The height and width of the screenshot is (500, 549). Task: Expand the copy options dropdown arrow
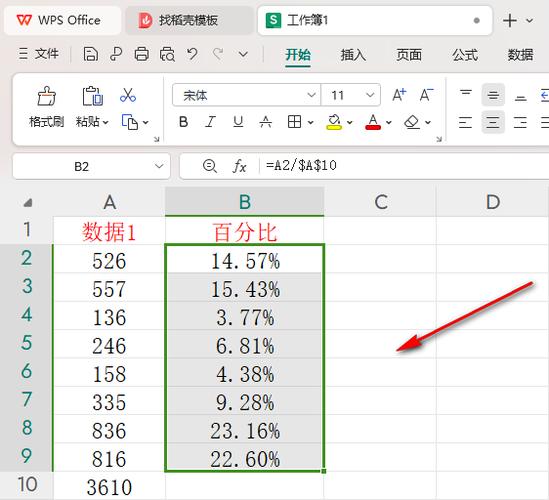click(x=145, y=123)
